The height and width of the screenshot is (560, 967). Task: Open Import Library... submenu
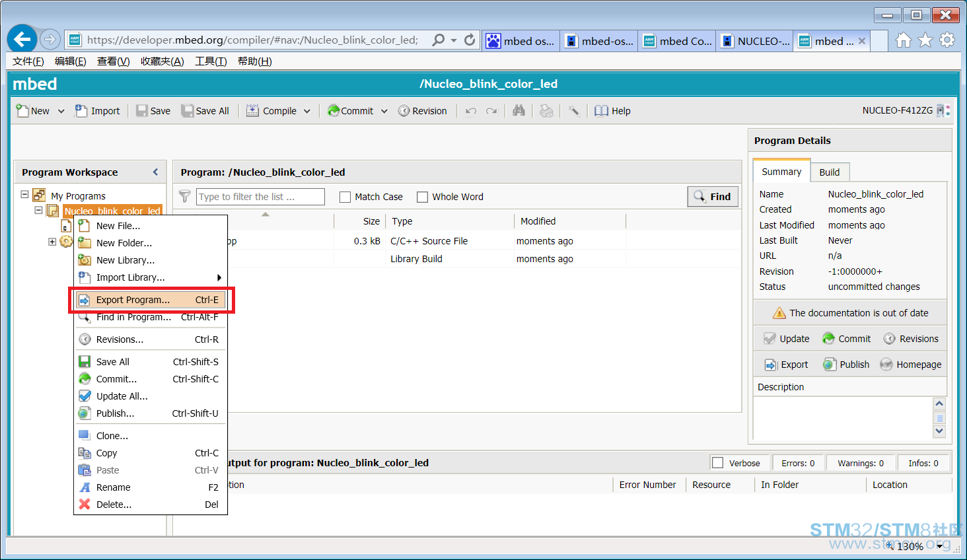pyautogui.click(x=151, y=277)
